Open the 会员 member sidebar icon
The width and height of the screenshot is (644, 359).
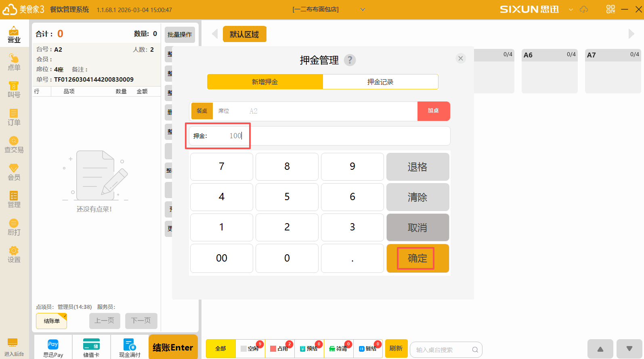click(14, 172)
